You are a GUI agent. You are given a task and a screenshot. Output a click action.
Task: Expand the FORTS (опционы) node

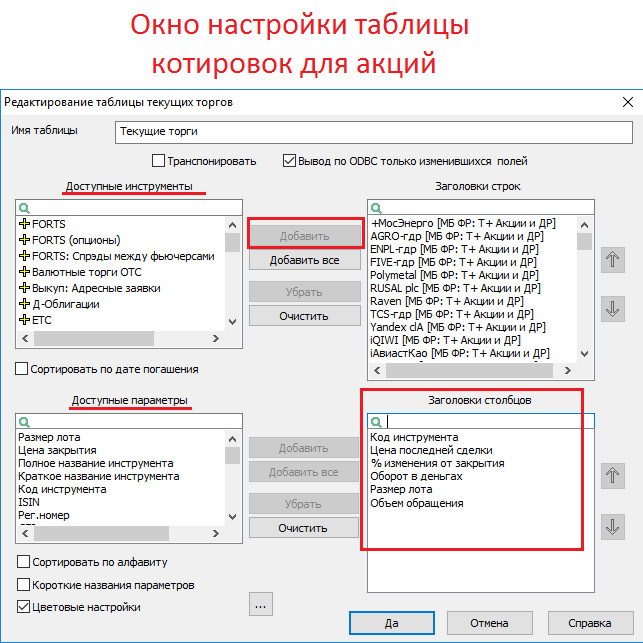[x=24, y=239]
